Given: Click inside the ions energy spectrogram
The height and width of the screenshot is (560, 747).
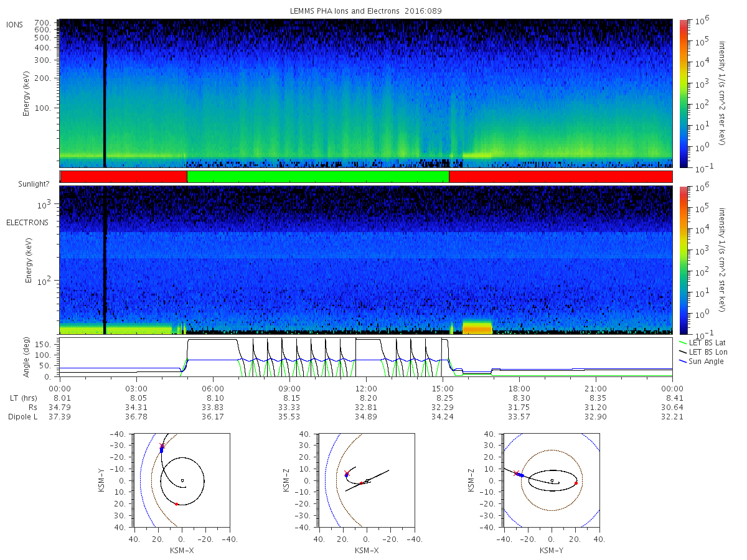Looking at the screenshot, I should coord(366,93).
